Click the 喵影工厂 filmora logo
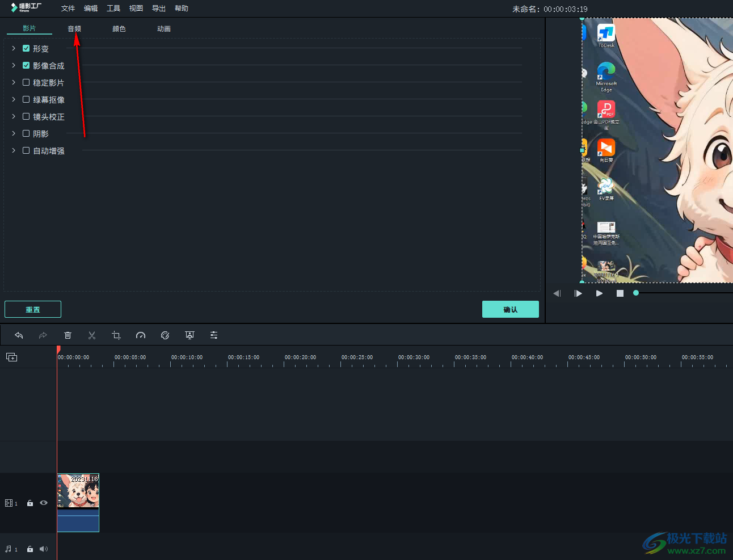 (26, 7)
